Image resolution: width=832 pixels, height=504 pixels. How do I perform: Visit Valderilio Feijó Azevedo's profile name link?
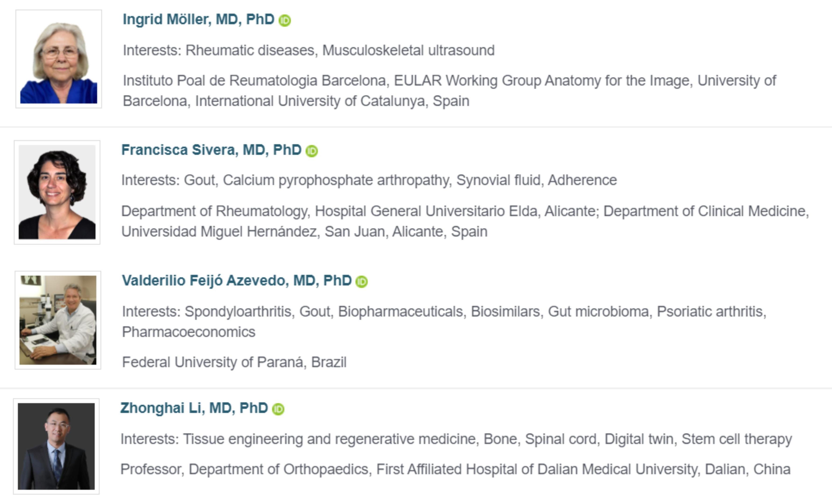237,281
